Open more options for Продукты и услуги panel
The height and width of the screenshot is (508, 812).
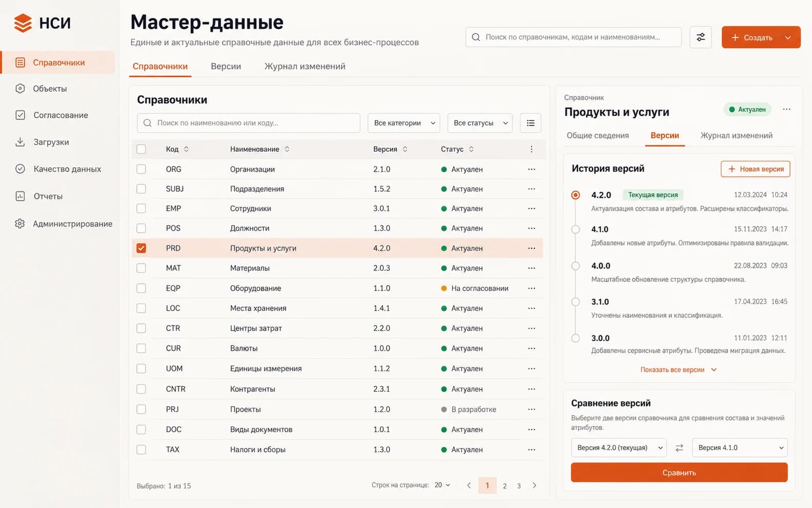[786, 109]
